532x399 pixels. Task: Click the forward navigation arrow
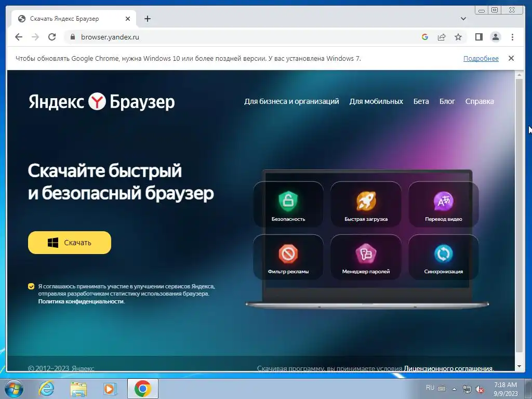(x=35, y=37)
